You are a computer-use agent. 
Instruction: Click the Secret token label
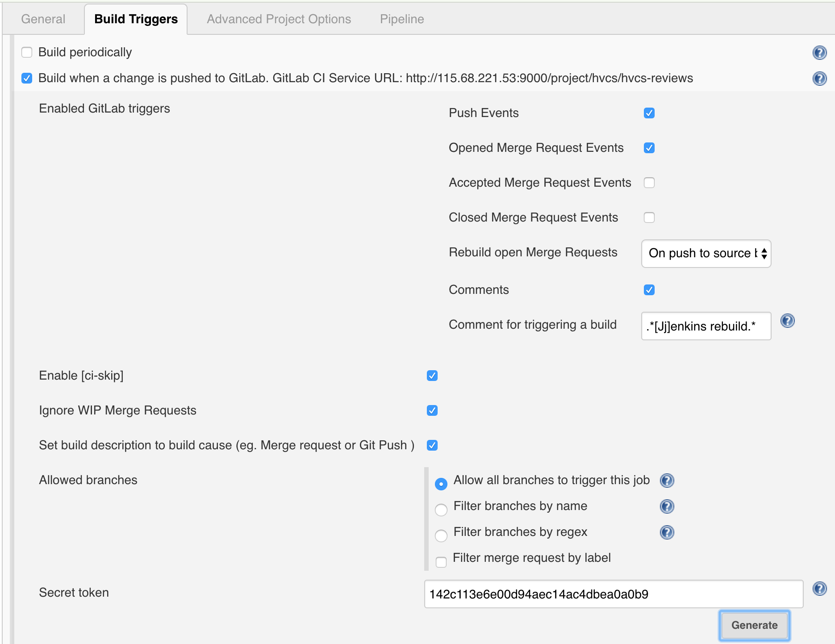tap(74, 593)
